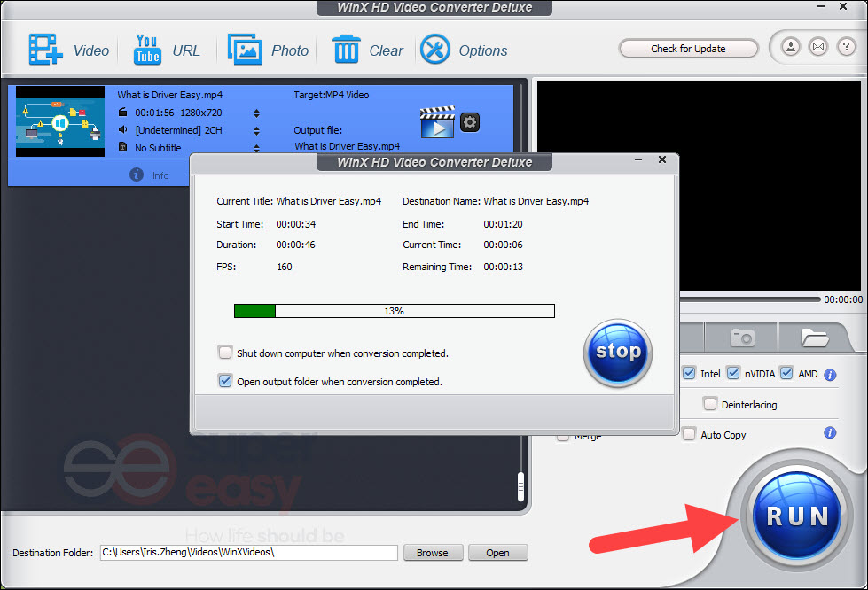Enable the Deinterlacing checkbox
The width and height of the screenshot is (868, 590).
[x=709, y=404]
